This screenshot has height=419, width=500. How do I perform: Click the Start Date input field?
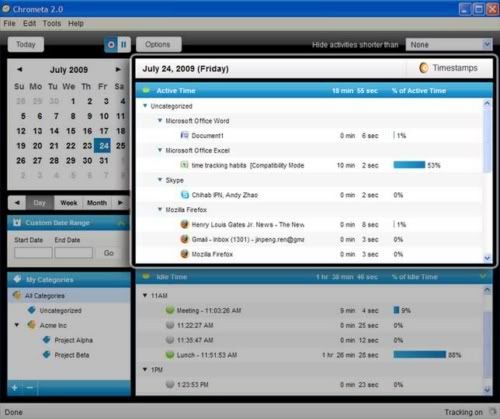pyautogui.click(x=33, y=253)
